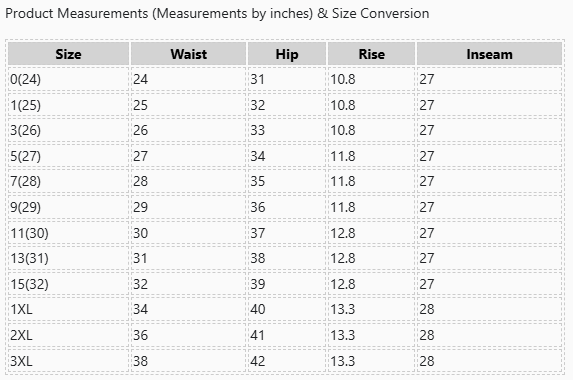Select the 5(27) size cell
Viewport: 573px width, 380px height.
pos(69,156)
